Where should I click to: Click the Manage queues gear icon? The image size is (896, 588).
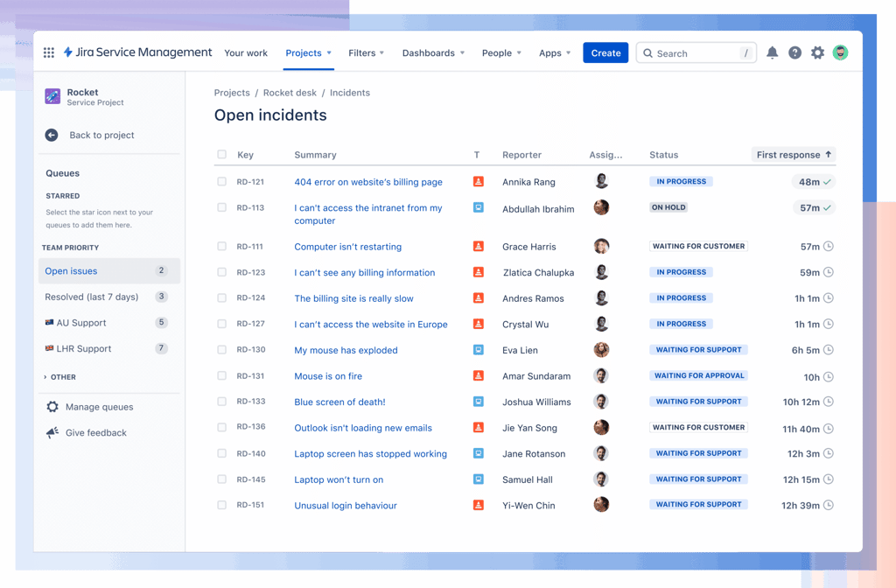point(52,407)
